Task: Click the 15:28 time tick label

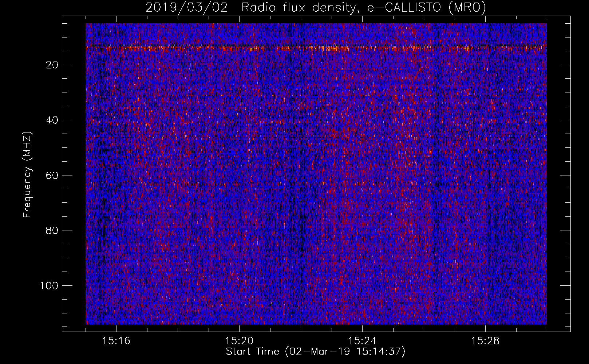Action: click(485, 341)
